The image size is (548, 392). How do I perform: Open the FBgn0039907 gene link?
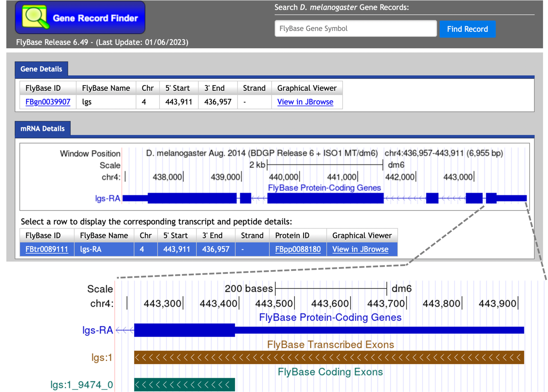point(48,102)
